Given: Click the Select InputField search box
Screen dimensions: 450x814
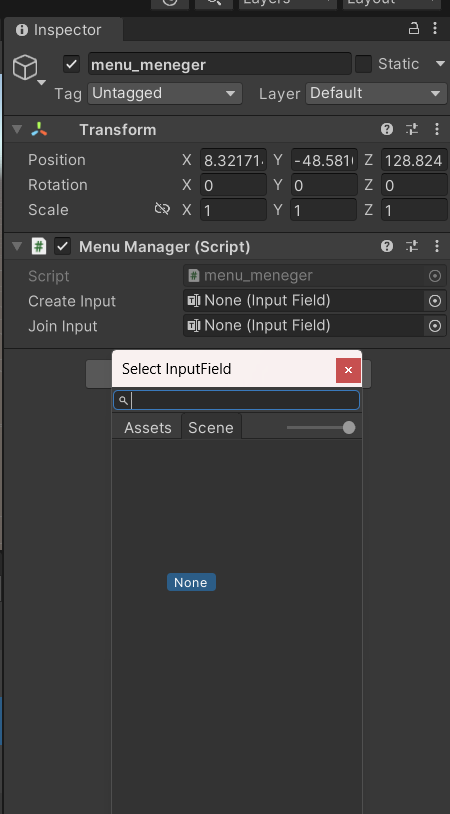Looking at the screenshot, I should [x=236, y=400].
